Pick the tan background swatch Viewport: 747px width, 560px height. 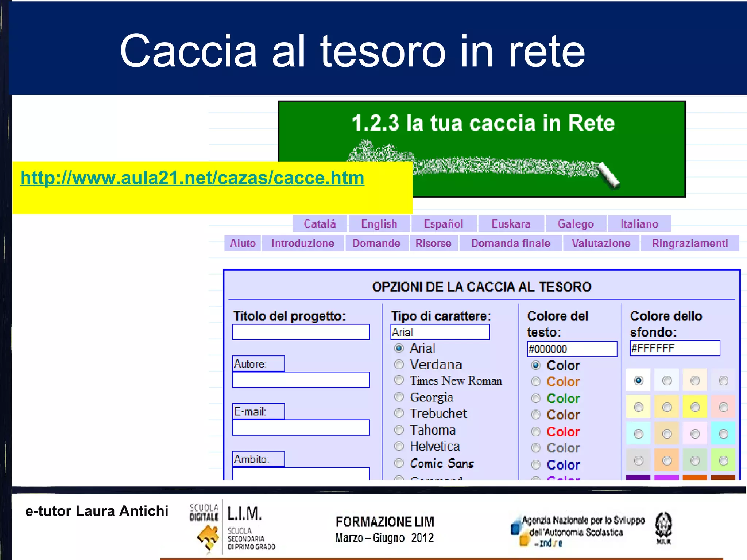(667, 433)
